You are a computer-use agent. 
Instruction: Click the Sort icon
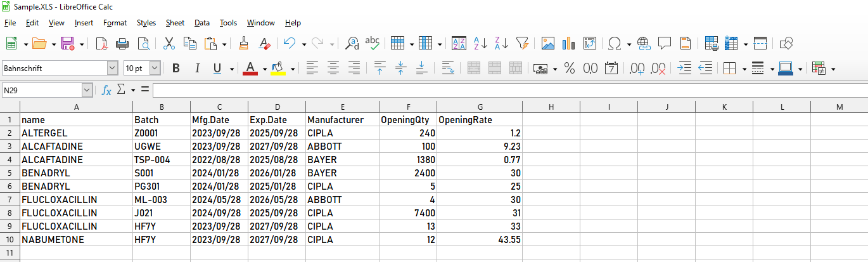pyautogui.click(x=459, y=43)
